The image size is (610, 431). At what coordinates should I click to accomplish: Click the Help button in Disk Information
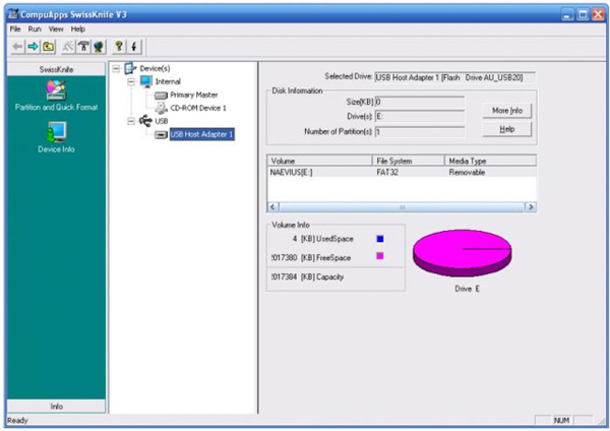pyautogui.click(x=507, y=129)
